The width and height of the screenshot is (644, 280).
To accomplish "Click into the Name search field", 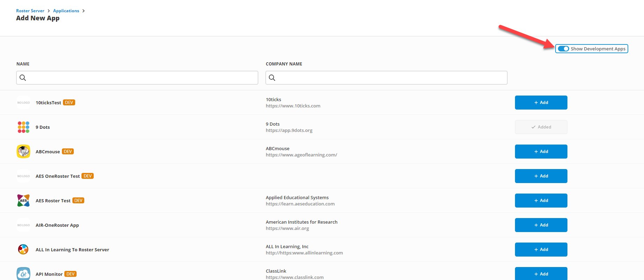I will point(137,78).
